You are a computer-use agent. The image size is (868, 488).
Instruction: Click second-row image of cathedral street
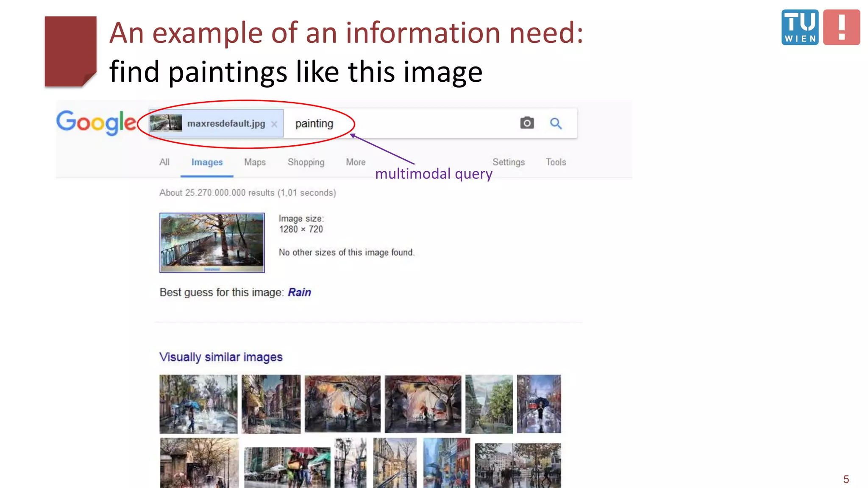(x=395, y=463)
